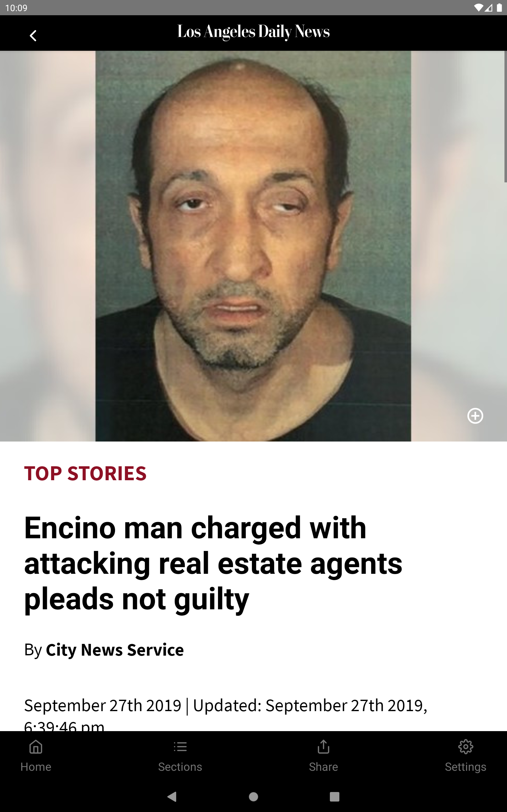Tap the Wi-Fi status icon
The image size is (507, 812).
click(478, 8)
